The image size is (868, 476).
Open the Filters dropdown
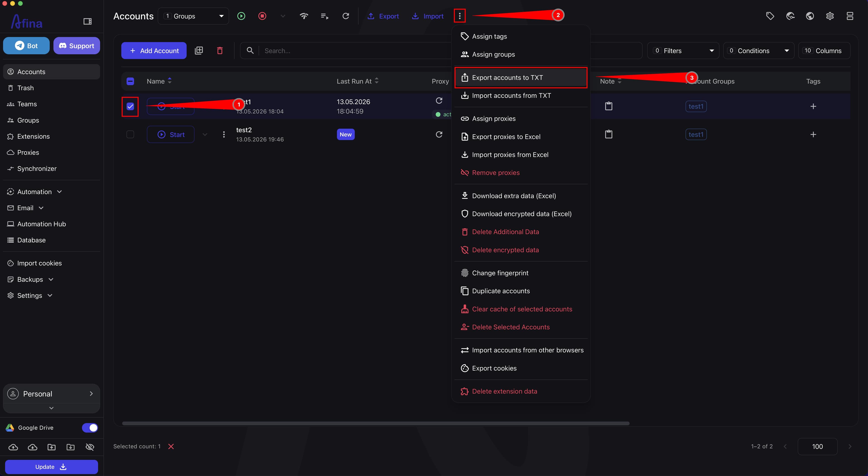click(x=683, y=51)
